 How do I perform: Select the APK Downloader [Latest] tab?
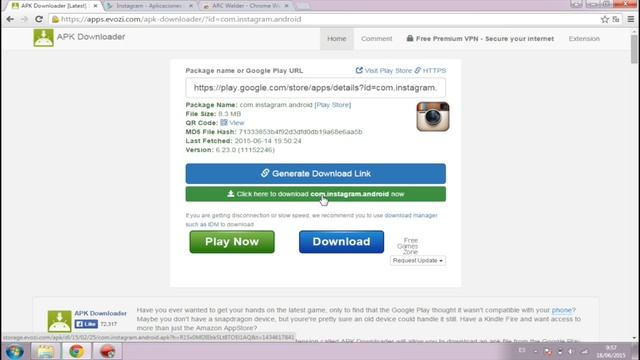click(53, 6)
